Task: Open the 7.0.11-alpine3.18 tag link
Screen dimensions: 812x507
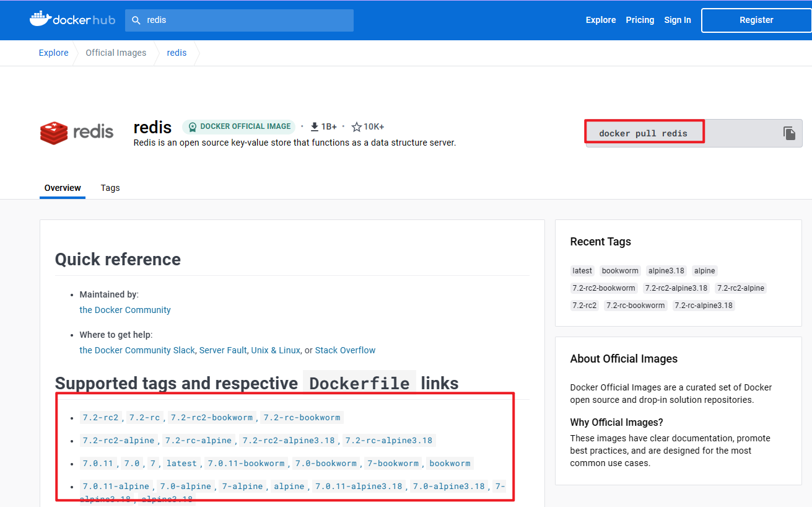Action: [x=359, y=487]
